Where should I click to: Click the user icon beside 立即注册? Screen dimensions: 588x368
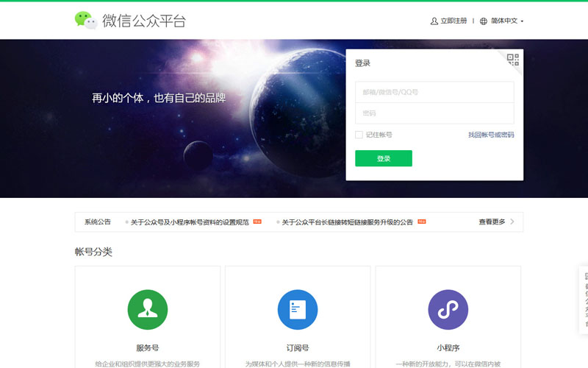(x=434, y=21)
